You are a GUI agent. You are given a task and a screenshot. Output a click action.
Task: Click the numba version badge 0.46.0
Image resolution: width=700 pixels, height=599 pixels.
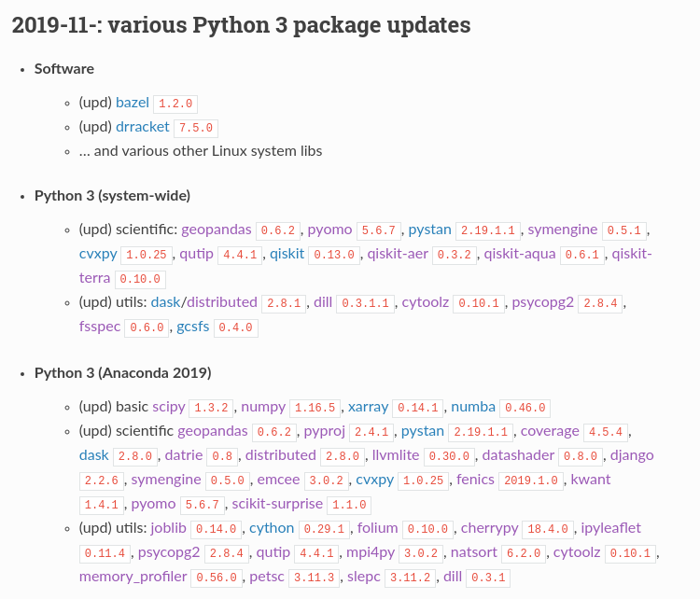tap(525, 408)
